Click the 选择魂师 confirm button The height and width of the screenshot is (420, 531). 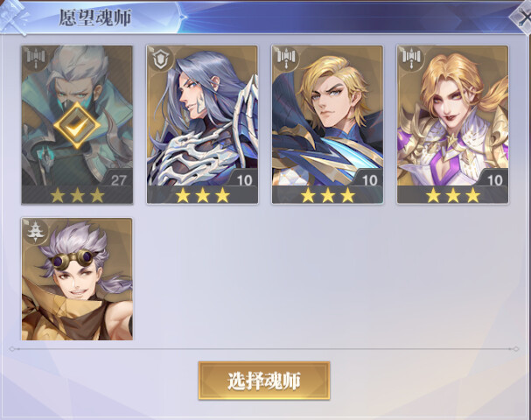click(264, 381)
